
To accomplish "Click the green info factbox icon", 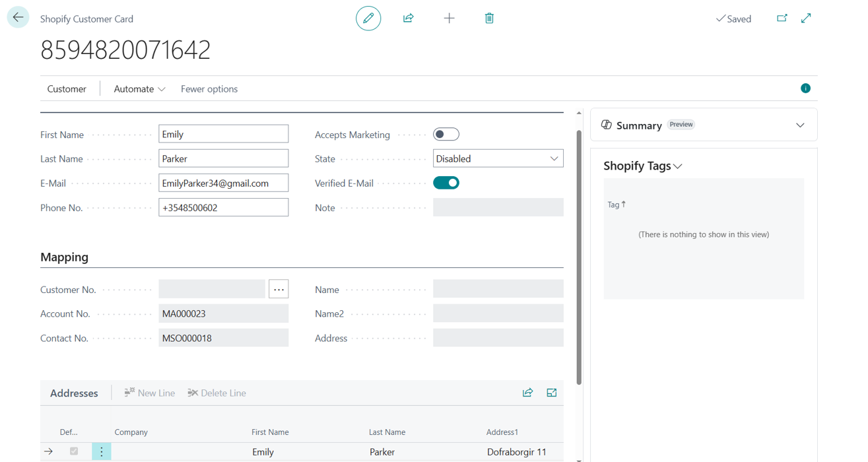I will click(x=805, y=88).
